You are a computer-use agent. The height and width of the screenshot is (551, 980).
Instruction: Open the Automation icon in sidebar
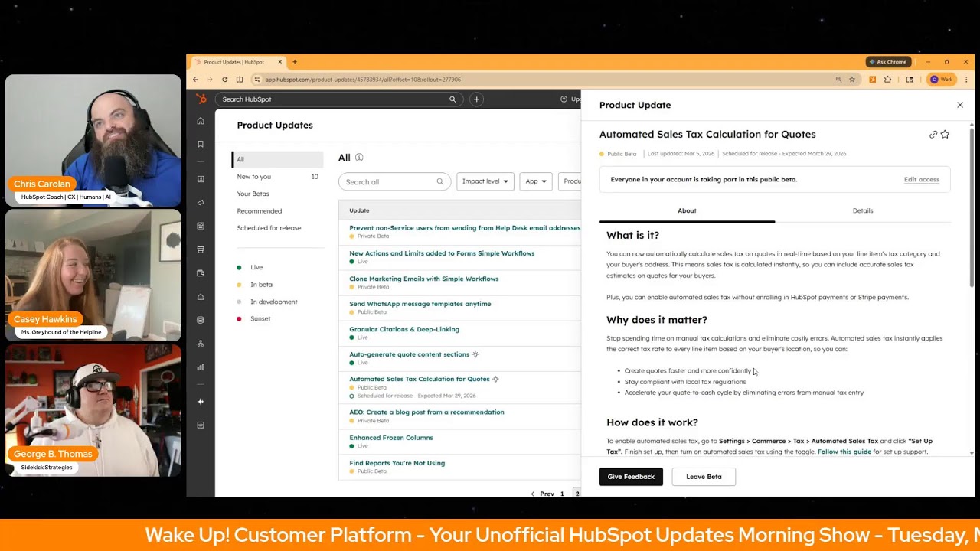201,343
